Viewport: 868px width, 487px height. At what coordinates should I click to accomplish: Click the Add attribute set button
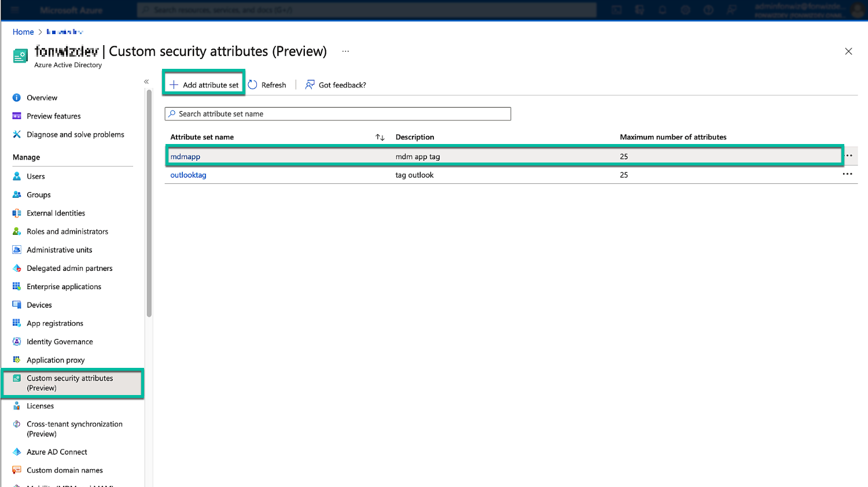204,85
